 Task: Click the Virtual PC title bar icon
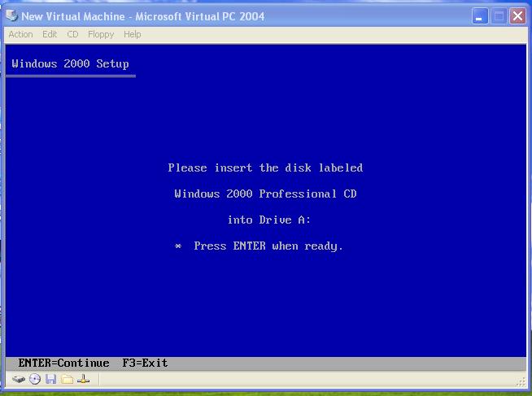click(11, 15)
